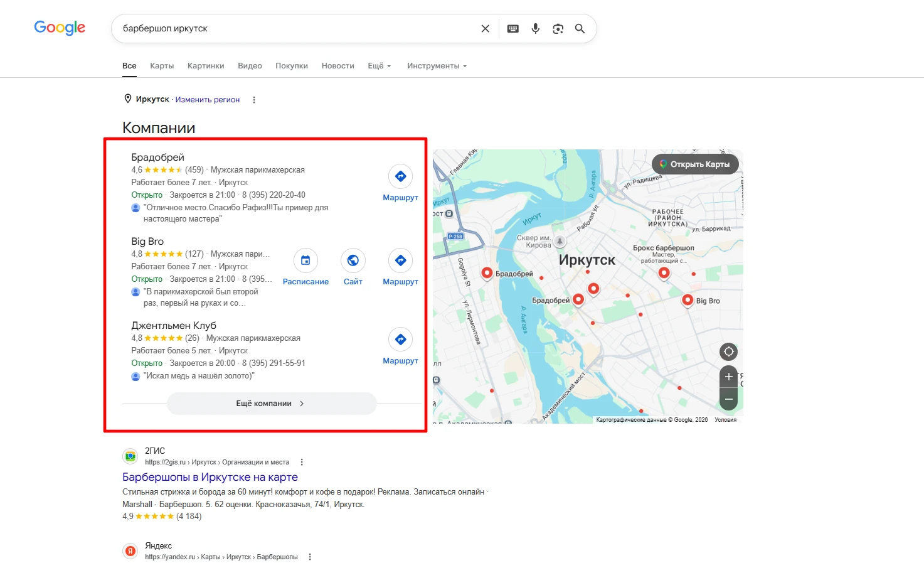Open the Сайт globe icon for Big Bro
Viewport: 924px width, 563px height.
[x=353, y=260]
